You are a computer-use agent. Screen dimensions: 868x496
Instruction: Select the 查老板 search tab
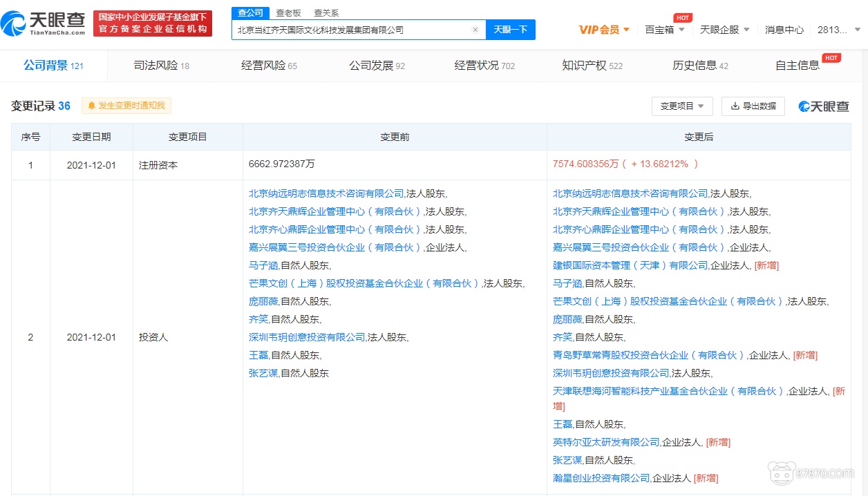point(288,12)
